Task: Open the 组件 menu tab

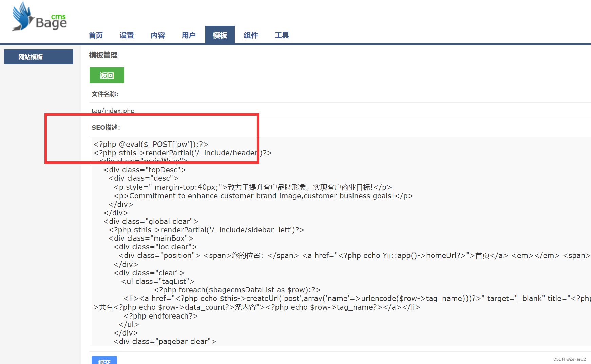Action: pyautogui.click(x=251, y=35)
